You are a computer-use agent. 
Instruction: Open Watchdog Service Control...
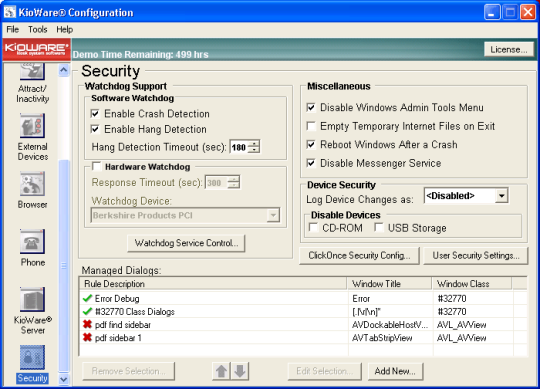pos(186,243)
